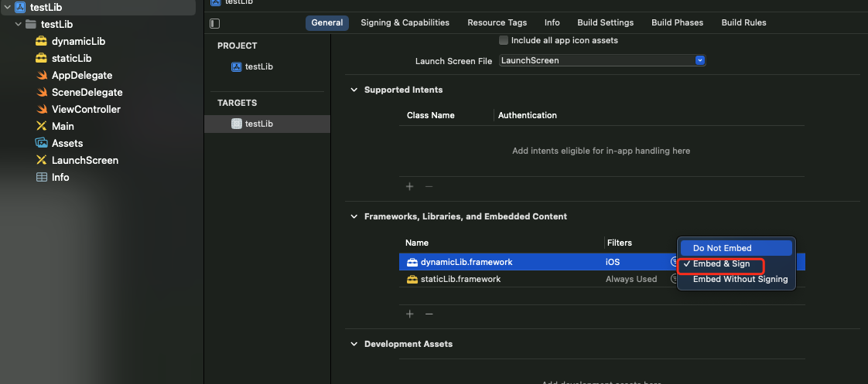Switch to the Info tab
The image size is (868, 384).
[x=552, y=22]
